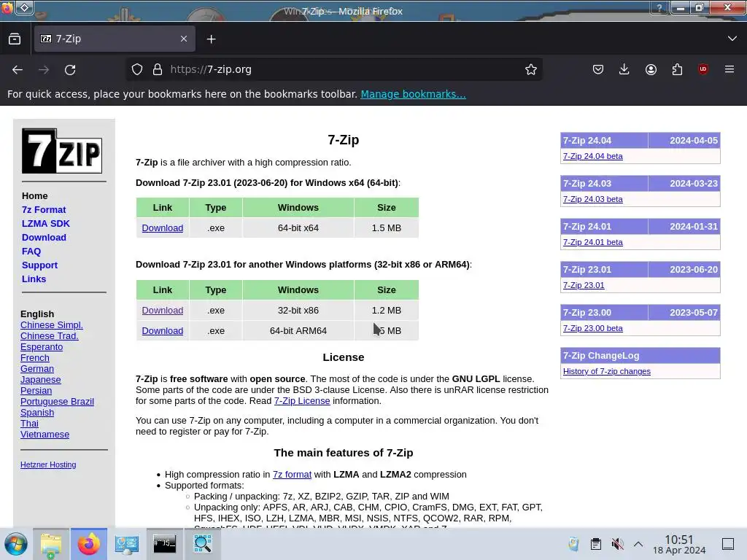This screenshot has height=560, width=747.
Task: Open the clipboard tray icon
Action: pyautogui.click(x=595, y=544)
